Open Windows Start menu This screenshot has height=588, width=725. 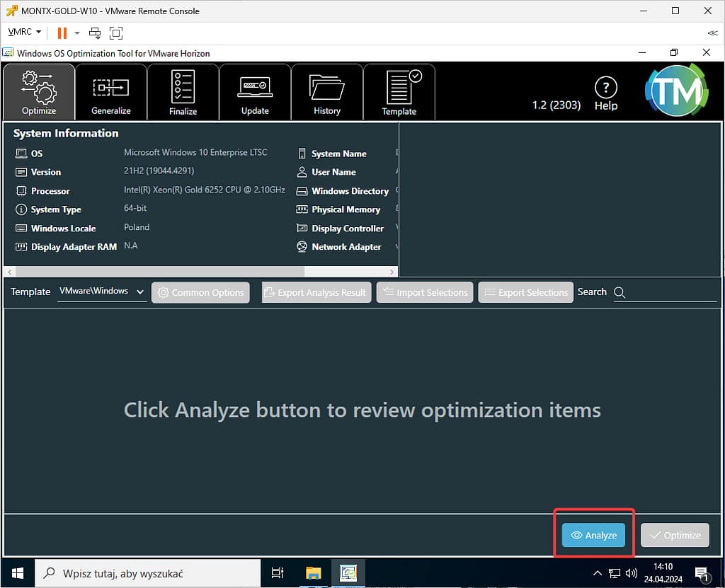16,573
